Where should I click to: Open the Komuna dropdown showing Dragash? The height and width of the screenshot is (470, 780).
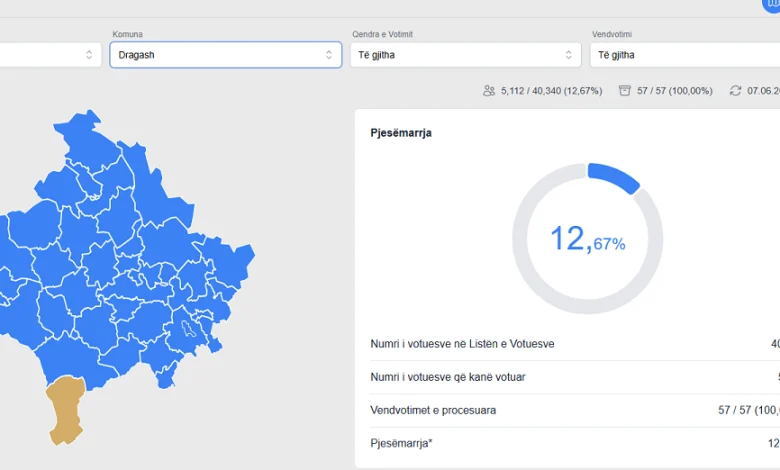coord(225,55)
